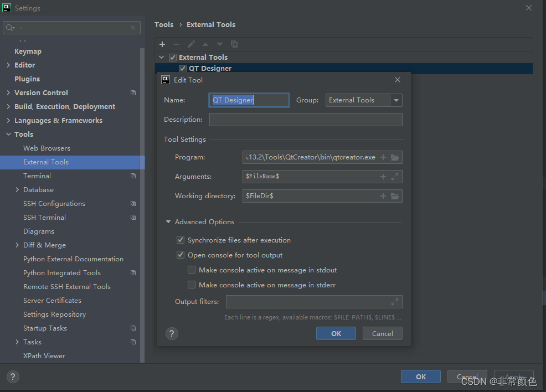Clear the settings search field
The height and width of the screenshot is (392, 546).
[x=133, y=28]
